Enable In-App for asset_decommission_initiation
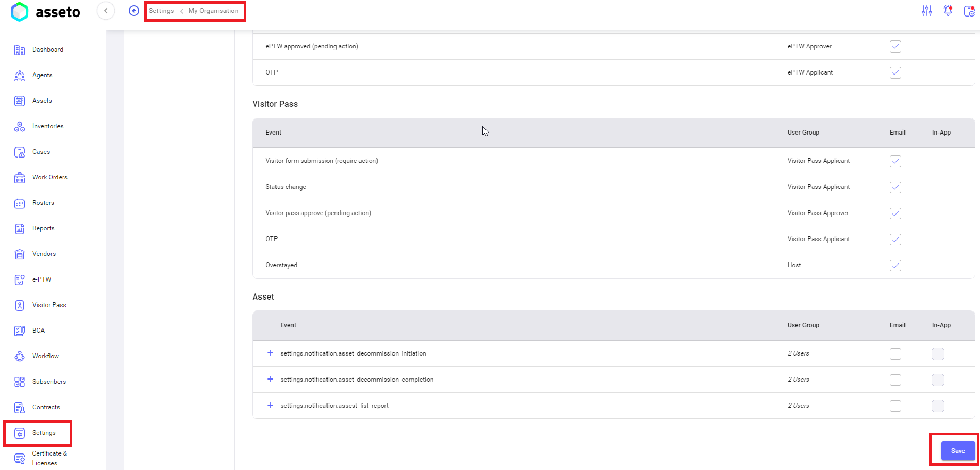Viewport: 980px width, 470px height. click(938, 354)
